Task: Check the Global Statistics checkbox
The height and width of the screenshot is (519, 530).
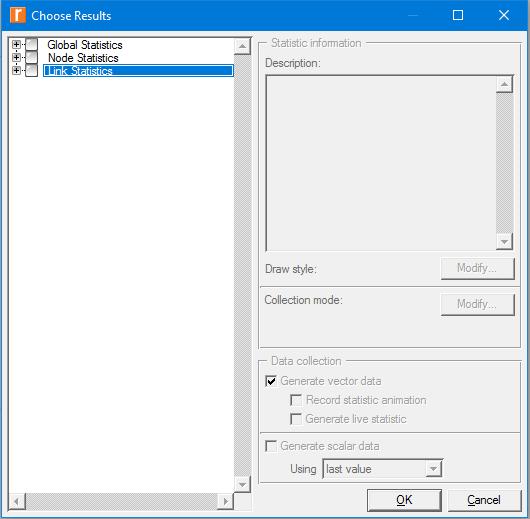Action: (x=32, y=44)
